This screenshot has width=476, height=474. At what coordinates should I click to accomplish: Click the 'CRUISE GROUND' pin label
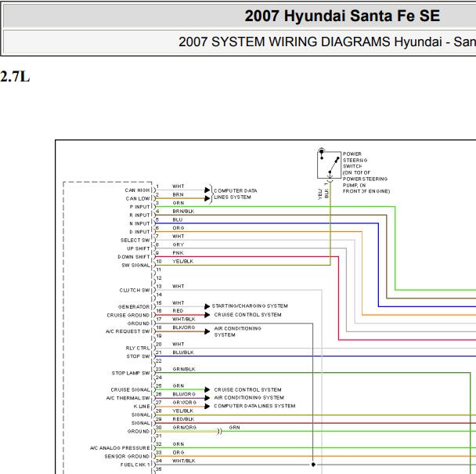tap(128, 316)
